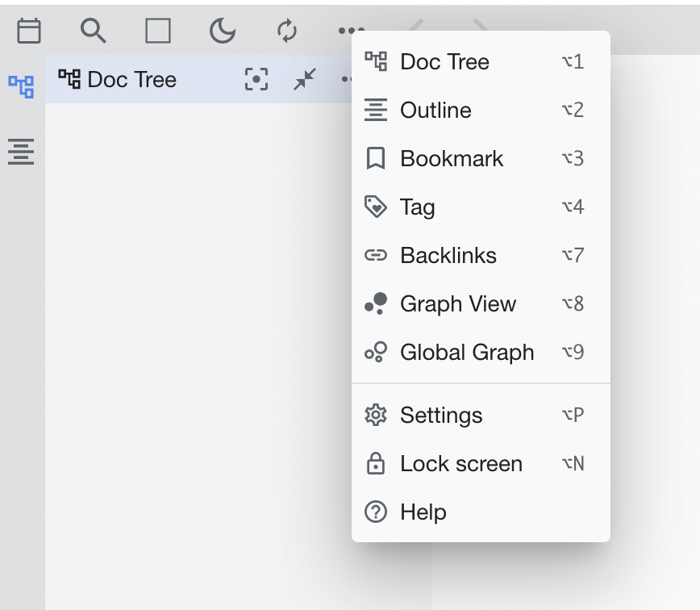This screenshot has height=610, width=700.
Task: Click the three-dot more menu in toolbar
Action: [350, 31]
